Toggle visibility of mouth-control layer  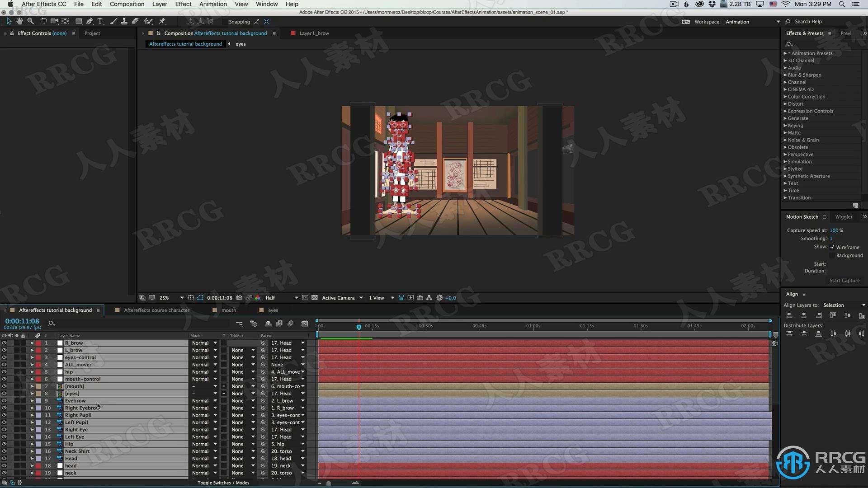(5, 379)
